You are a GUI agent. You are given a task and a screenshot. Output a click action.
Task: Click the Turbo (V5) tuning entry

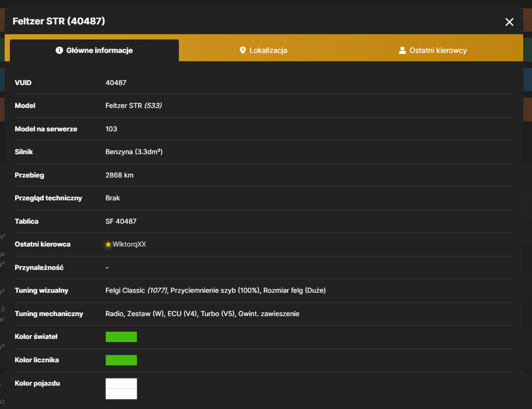click(218, 314)
